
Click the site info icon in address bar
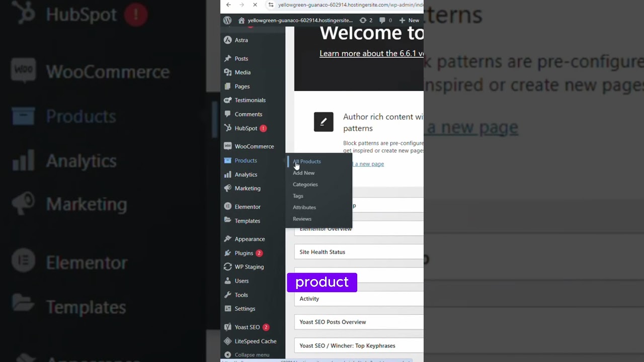271,5
